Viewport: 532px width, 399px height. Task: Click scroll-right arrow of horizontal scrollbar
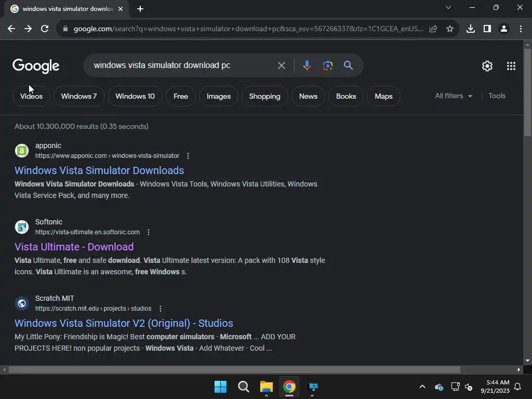[519, 369]
